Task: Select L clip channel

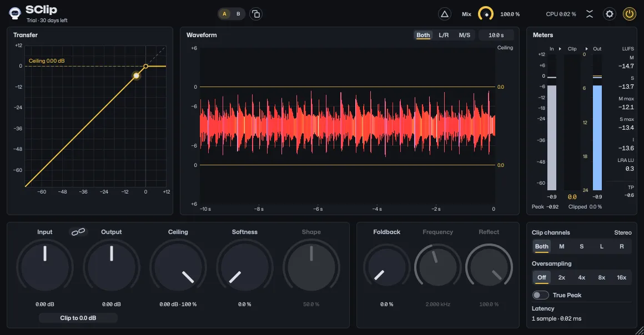Action: coord(602,246)
